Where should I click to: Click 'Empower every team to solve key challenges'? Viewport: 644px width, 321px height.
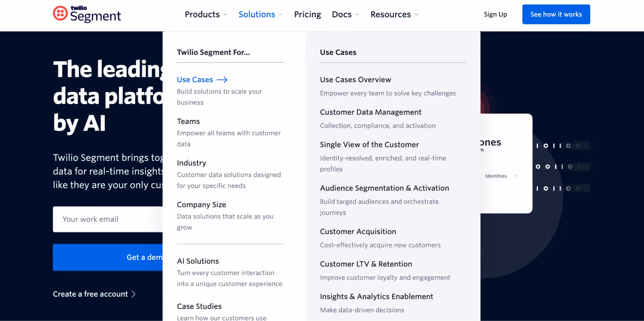[388, 93]
